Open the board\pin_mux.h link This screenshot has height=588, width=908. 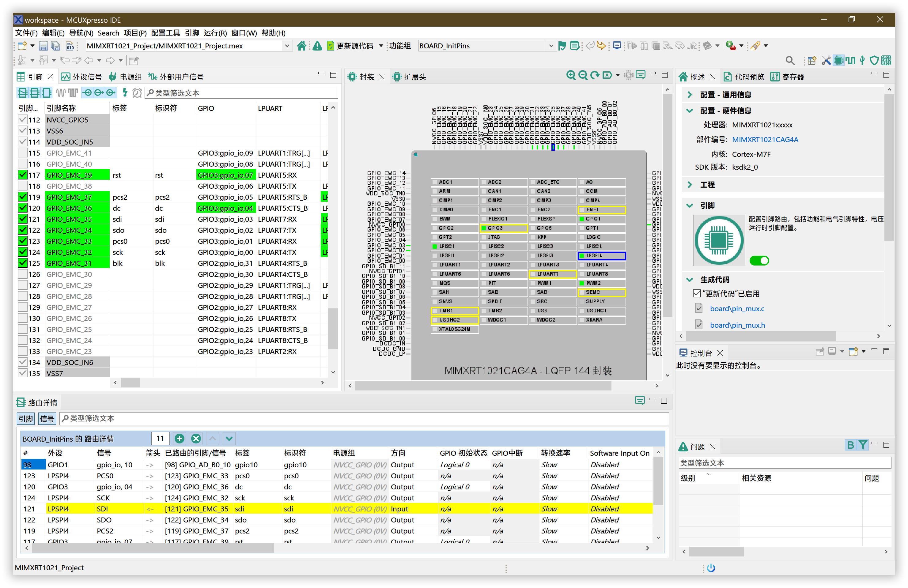737,325
